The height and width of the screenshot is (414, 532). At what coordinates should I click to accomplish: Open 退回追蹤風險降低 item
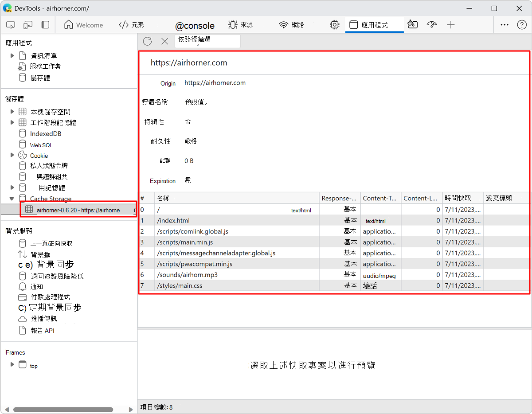(x=57, y=276)
